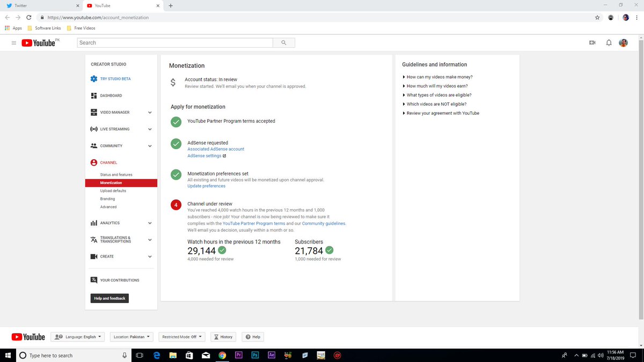
Task: Click the Update preferences link
Action: click(x=206, y=186)
